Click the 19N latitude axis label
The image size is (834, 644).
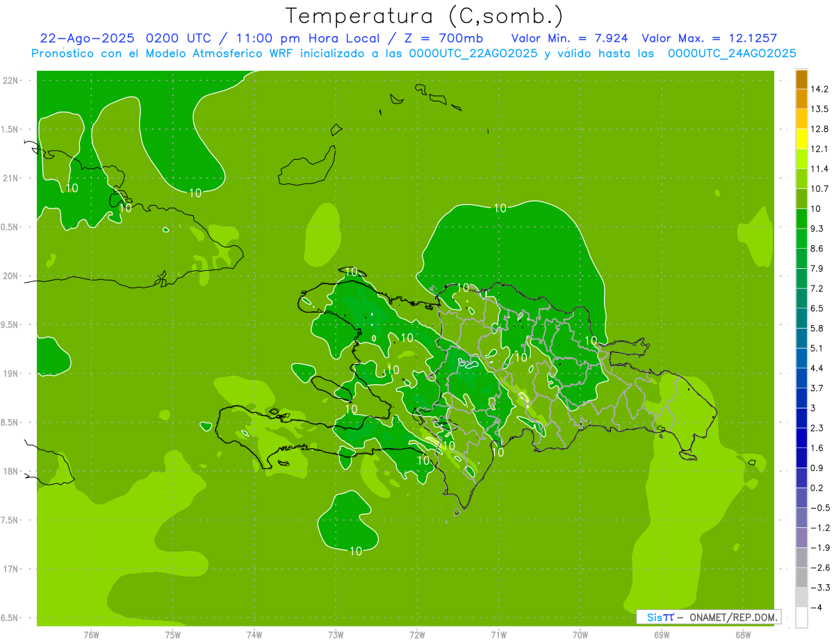[x=10, y=374]
